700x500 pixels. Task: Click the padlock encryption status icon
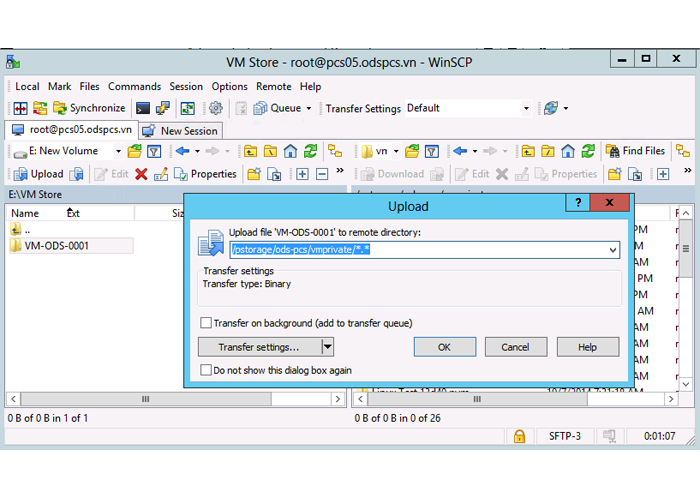coord(519,436)
